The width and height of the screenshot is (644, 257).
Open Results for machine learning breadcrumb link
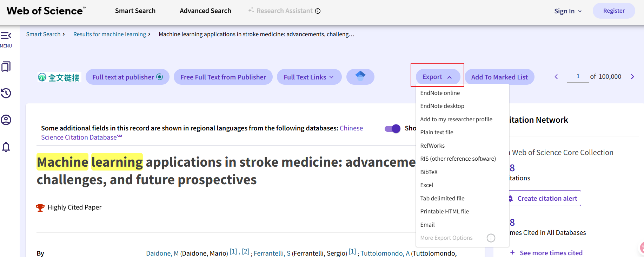(x=109, y=34)
